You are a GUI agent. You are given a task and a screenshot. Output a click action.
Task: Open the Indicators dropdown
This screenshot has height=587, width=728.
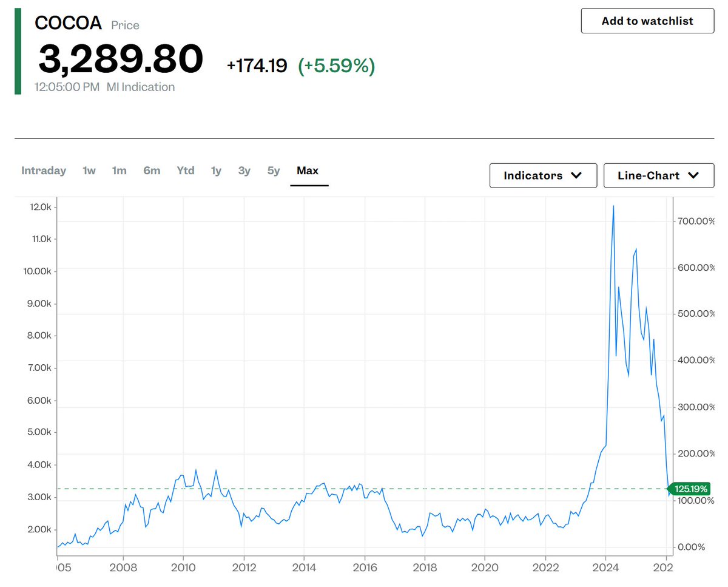(x=543, y=175)
